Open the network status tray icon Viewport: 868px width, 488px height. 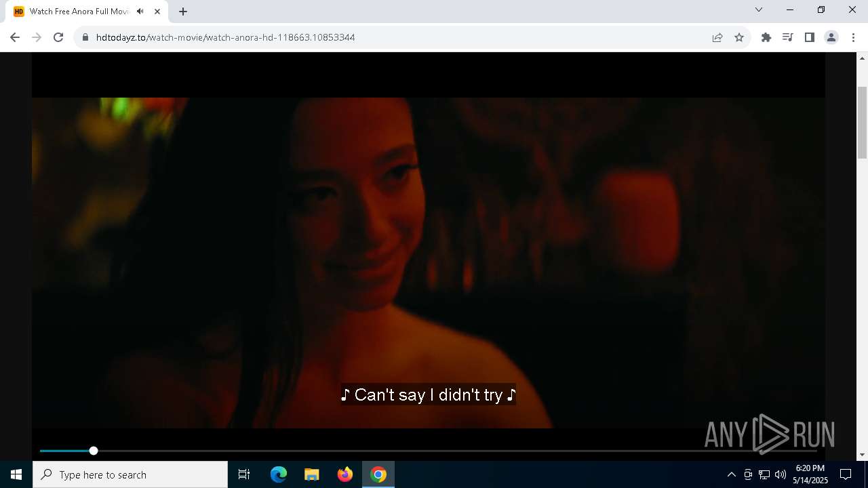[x=764, y=474]
